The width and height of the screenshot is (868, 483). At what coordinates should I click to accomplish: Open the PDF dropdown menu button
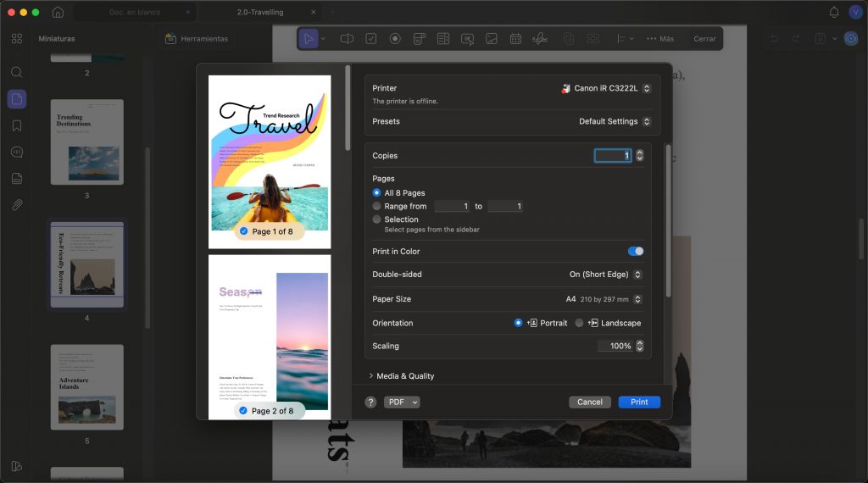pos(402,402)
